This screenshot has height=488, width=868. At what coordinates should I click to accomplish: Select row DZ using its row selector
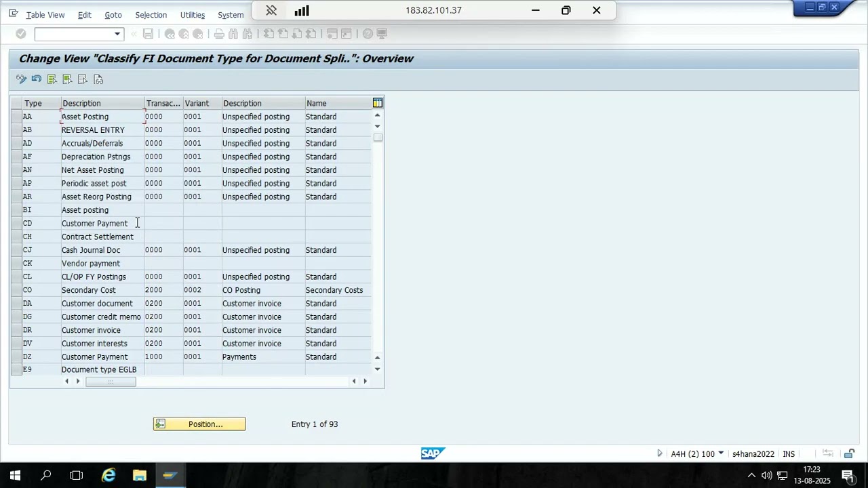click(x=16, y=357)
